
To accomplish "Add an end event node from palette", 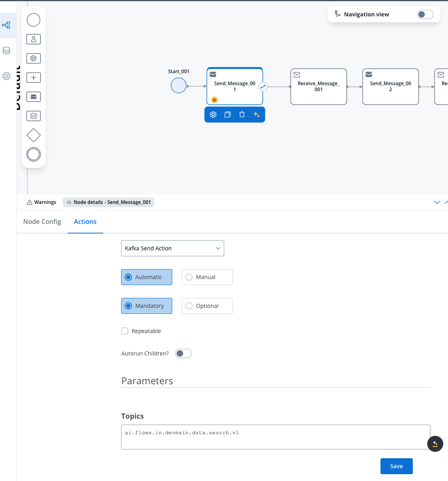I will (34, 154).
